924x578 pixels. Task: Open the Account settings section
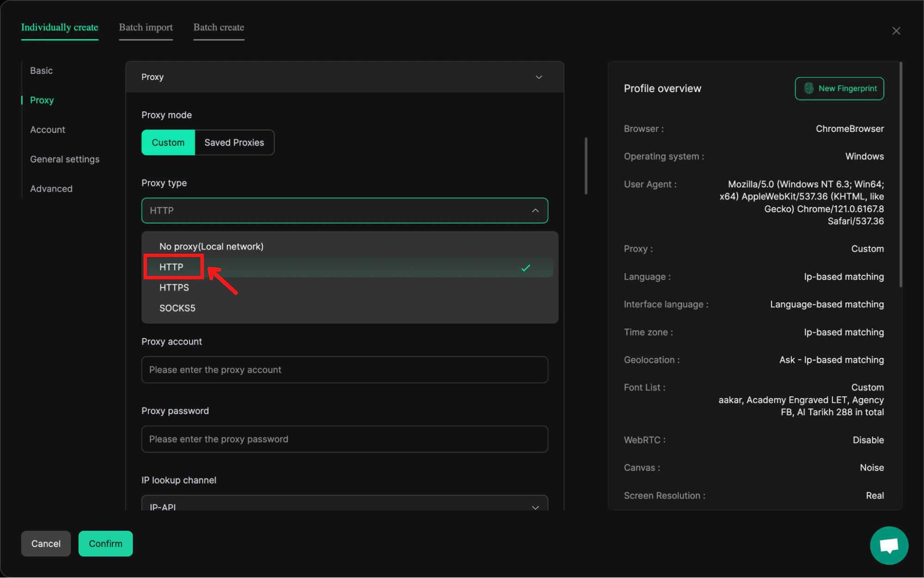pos(47,129)
